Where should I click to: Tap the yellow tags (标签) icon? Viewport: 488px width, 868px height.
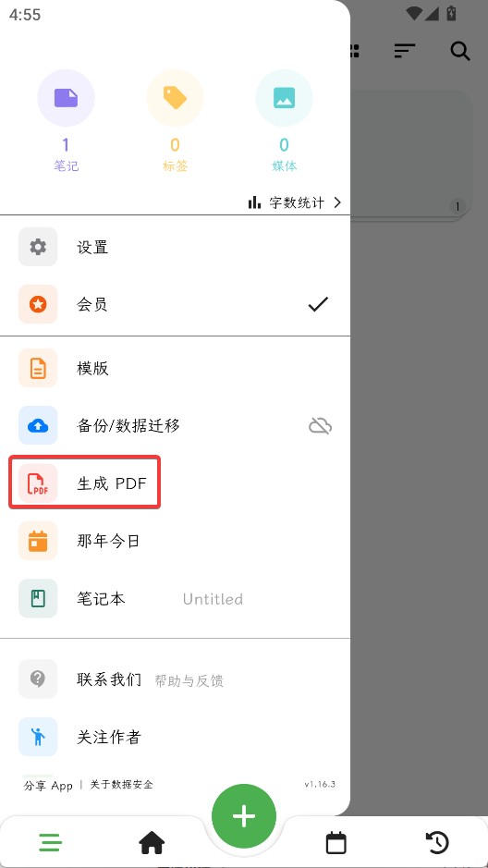(x=175, y=98)
